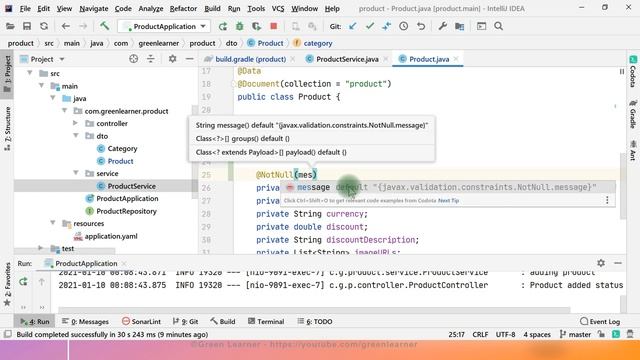Open the VCS menu
Screen dimensions: 640x360
(278, 9)
